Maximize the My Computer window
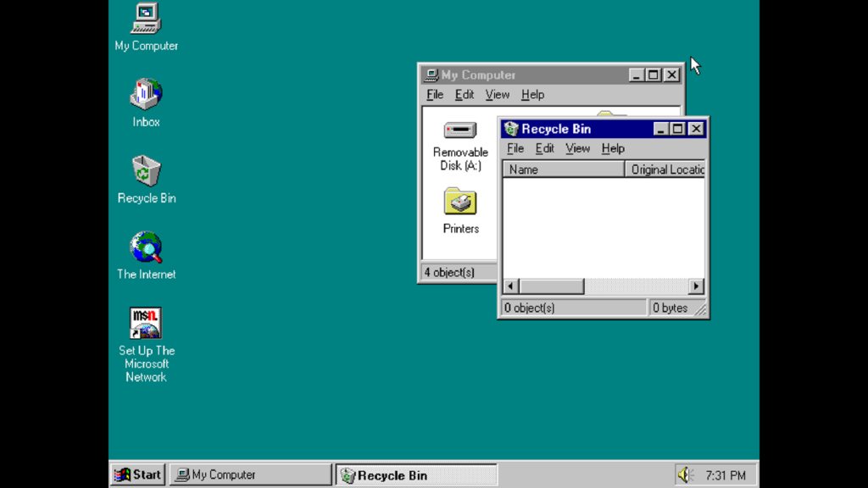 click(654, 75)
